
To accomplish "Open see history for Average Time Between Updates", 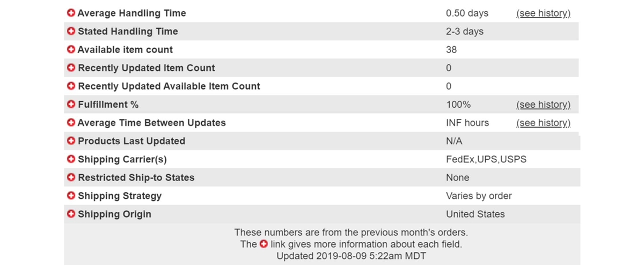I will (543, 123).
